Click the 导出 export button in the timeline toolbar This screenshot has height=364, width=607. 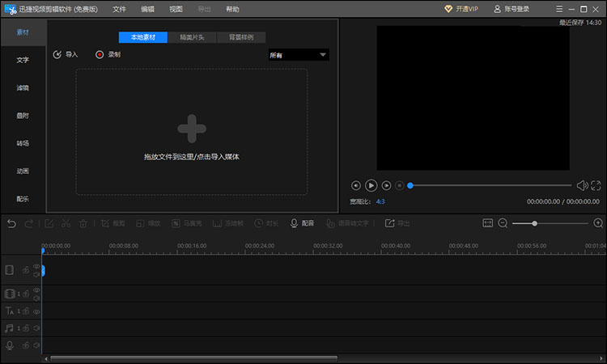(x=397, y=223)
